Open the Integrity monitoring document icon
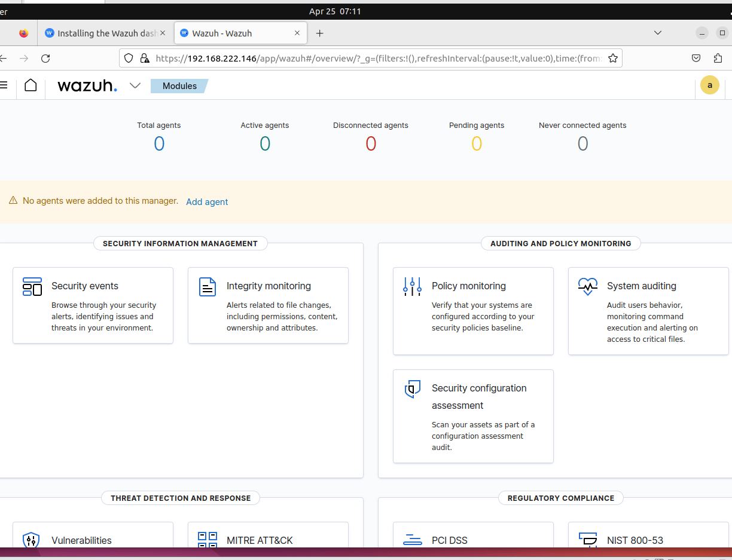Viewport: 732px width, 560px height. pos(208,287)
